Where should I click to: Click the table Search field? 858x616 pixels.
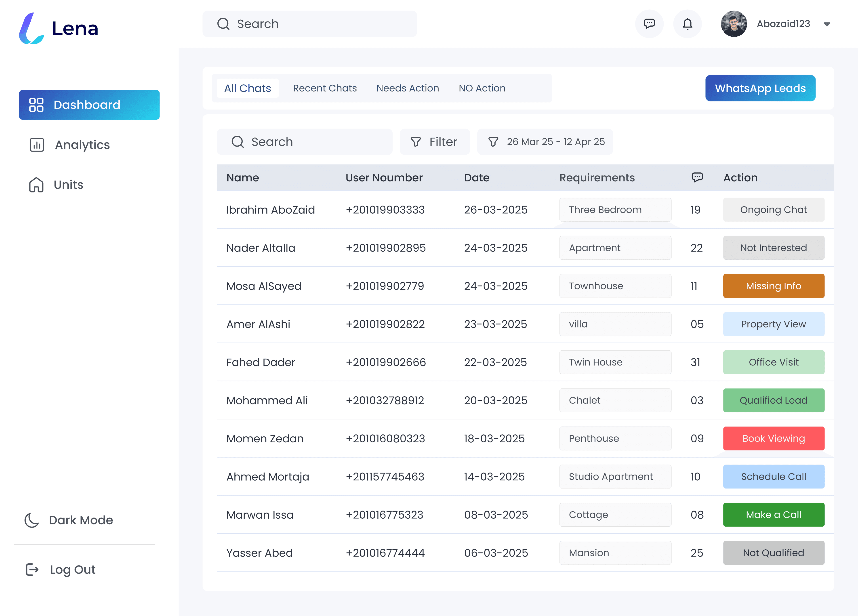(x=305, y=142)
